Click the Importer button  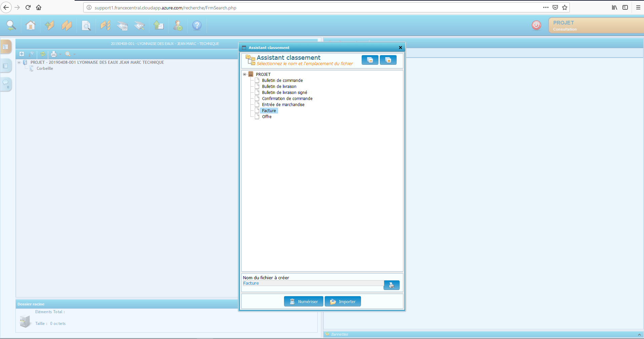pyautogui.click(x=343, y=301)
